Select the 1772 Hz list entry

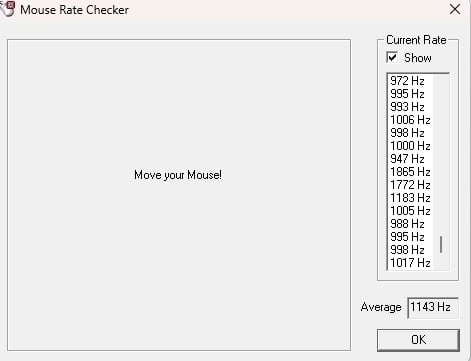(410, 185)
